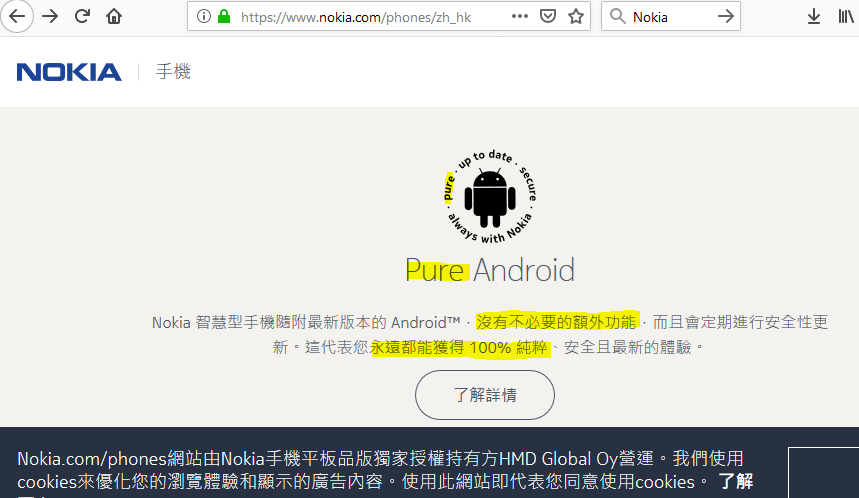Open search engine options via magnifier icon
The width and height of the screenshot is (859, 498).
coord(617,16)
